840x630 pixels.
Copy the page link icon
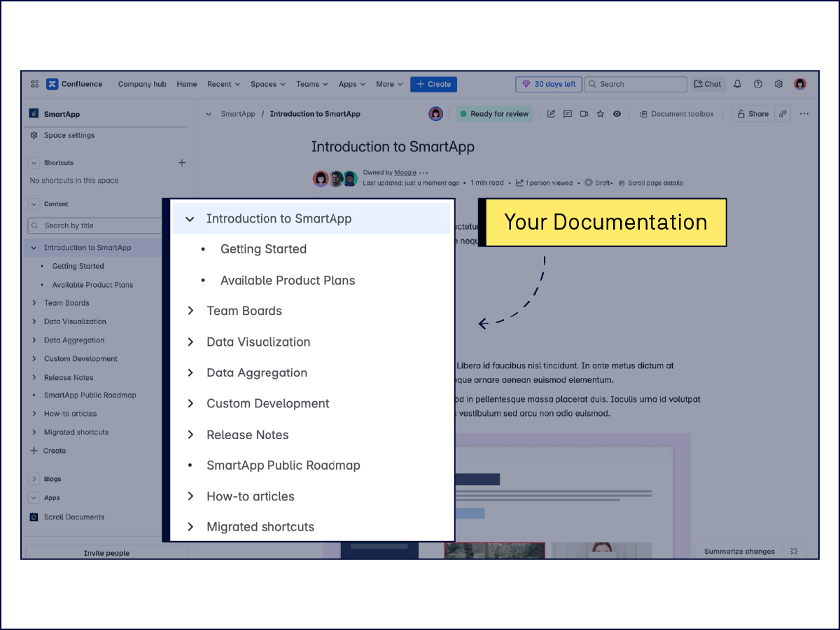click(x=783, y=114)
